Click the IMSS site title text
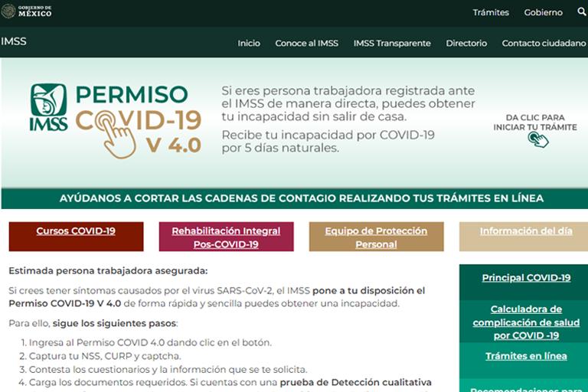Screen dimensions: 588x392 pyautogui.click(x=14, y=41)
